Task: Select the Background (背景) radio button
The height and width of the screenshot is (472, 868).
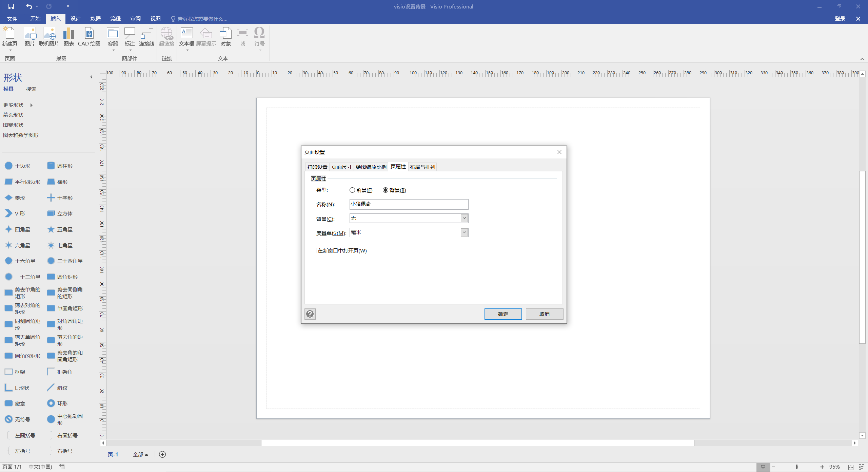Action: pos(394,190)
